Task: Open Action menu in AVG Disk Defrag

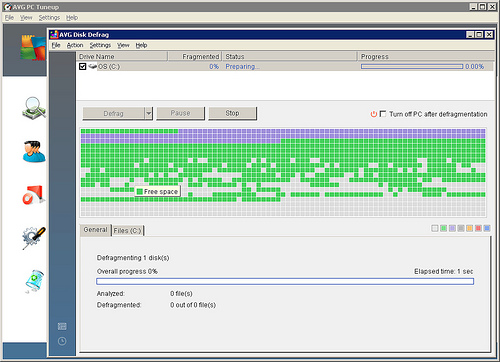Action: point(75,45)
